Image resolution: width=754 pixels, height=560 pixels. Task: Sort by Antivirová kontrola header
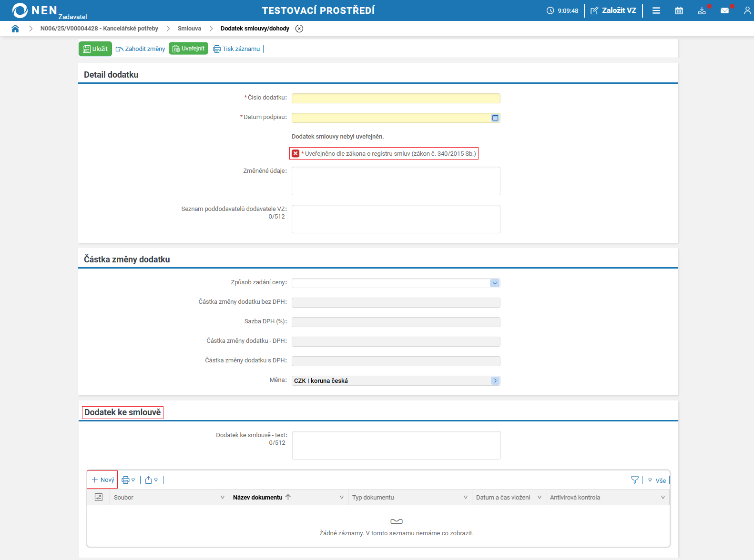coord(575,497)
